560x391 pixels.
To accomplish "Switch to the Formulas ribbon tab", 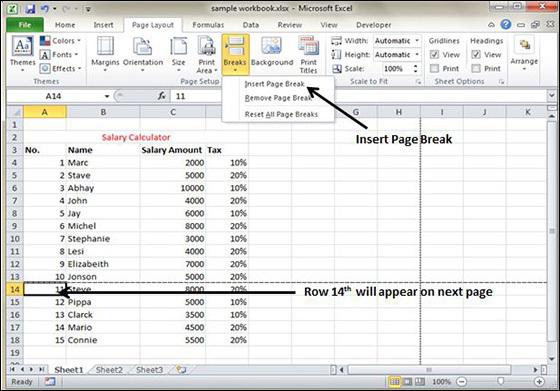I will point(208,25).
